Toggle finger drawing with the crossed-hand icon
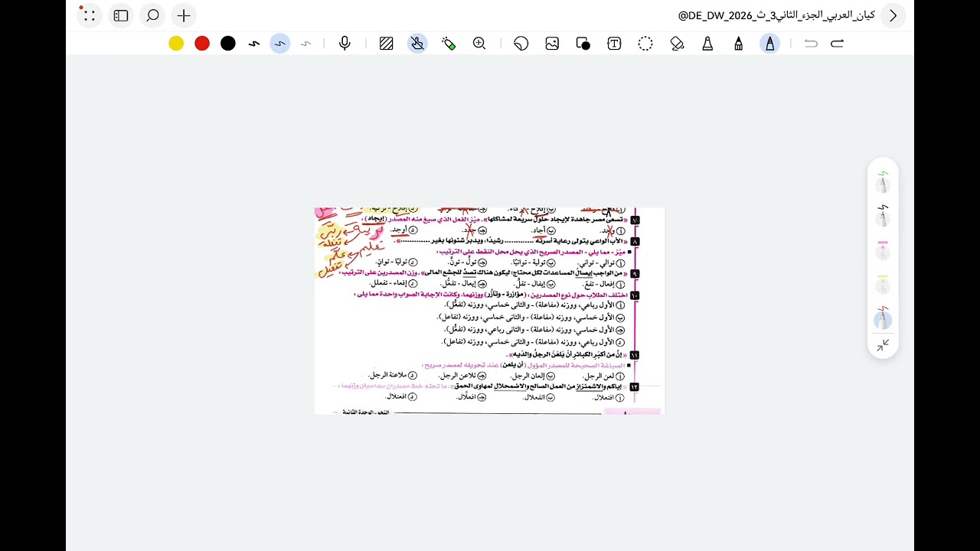980x551 pixels. (417, 44)
